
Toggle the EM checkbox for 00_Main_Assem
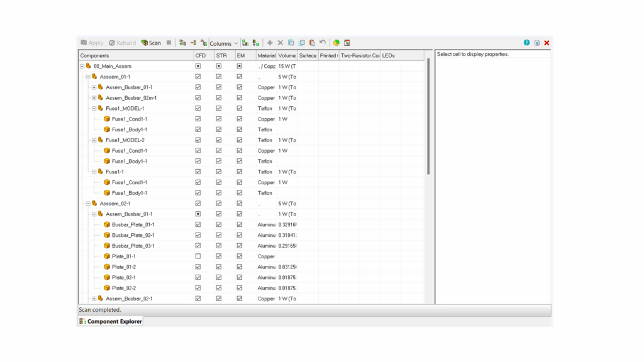pyautogui.click(x=240, y=66)
